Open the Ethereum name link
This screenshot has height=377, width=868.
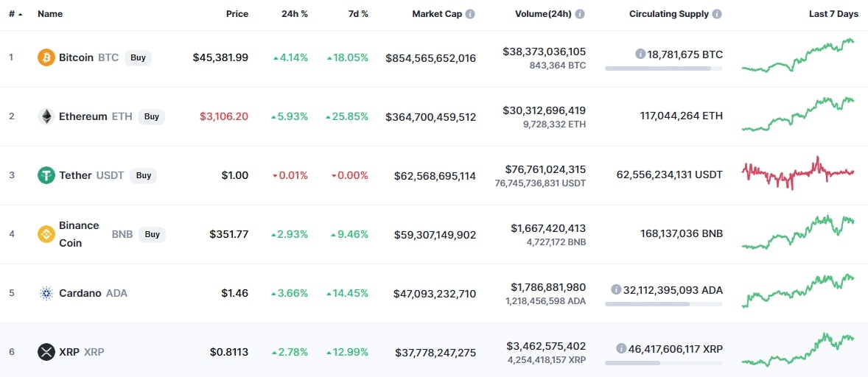(83, 116)
